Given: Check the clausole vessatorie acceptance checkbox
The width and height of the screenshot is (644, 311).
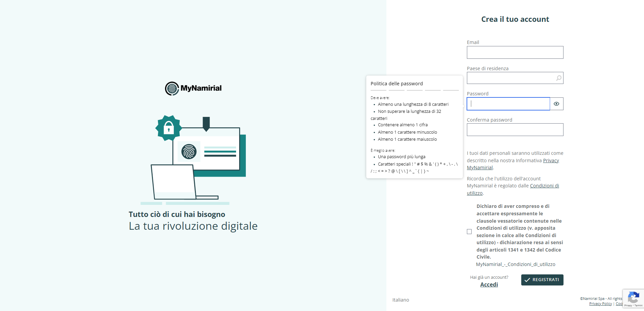Looking at the screenshot, I should [469, 232].
